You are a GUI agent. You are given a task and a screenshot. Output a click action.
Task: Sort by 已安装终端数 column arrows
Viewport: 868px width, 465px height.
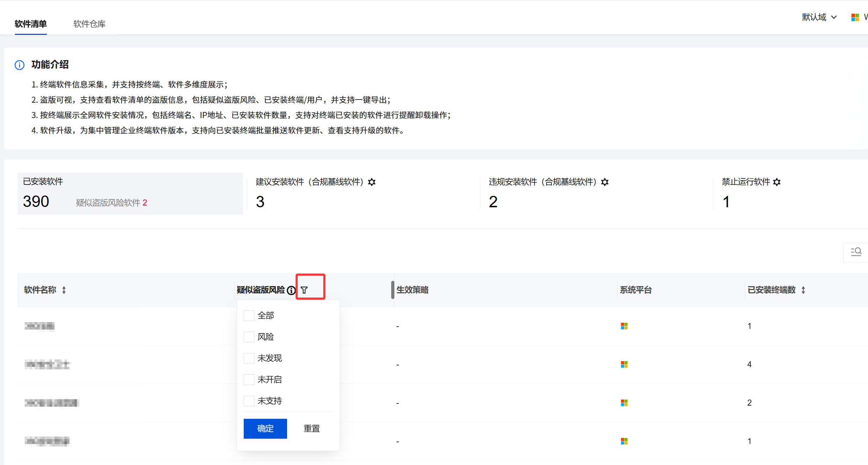803,290
